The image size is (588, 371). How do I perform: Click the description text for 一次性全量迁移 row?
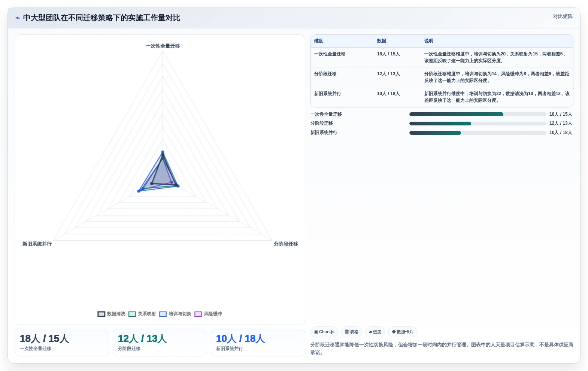click(x=495, y=57)
